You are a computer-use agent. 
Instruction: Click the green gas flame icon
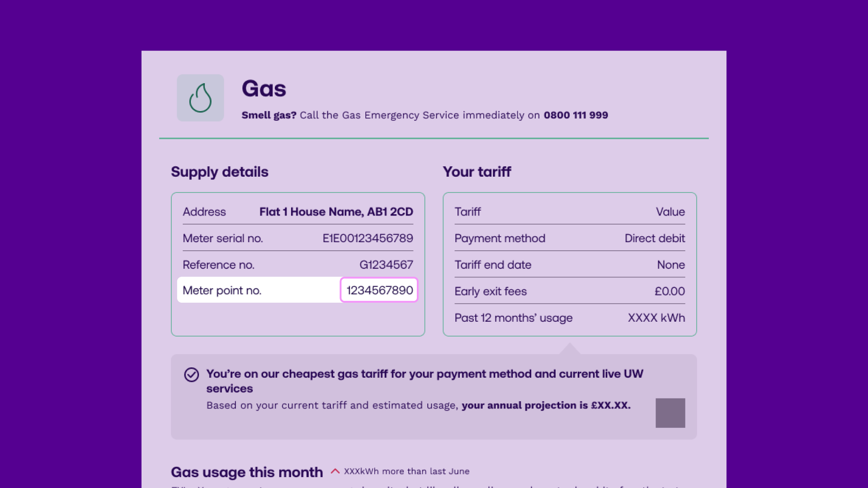(200, 98)
